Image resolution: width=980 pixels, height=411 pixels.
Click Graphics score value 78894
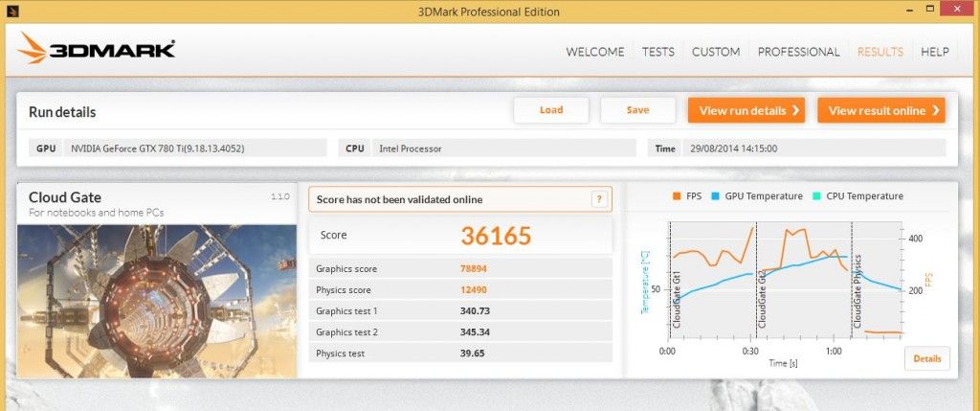[x=473, y=269]
